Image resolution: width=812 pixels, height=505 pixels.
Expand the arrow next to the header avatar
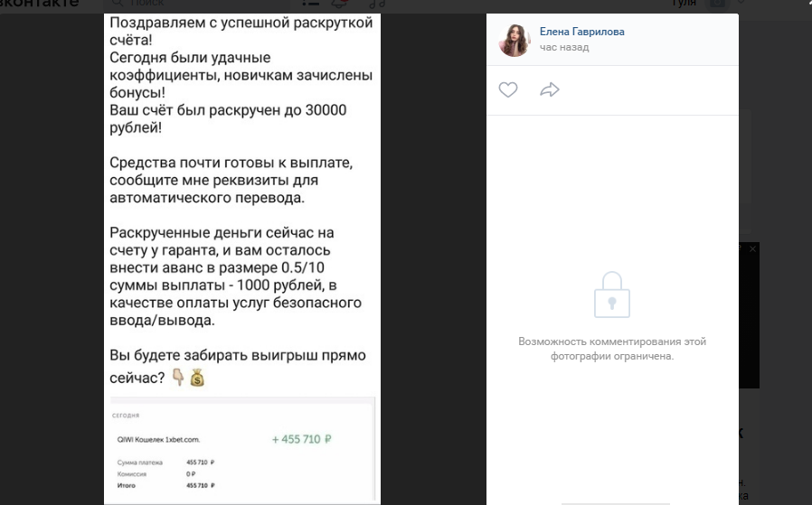[x=741, y=3]
